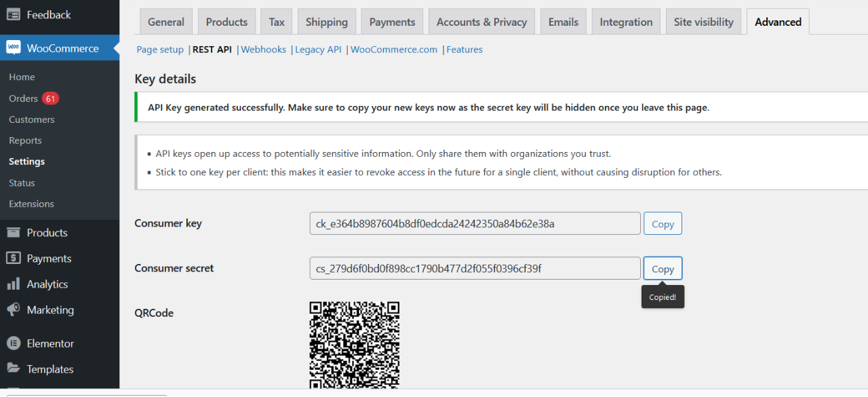
Task: Open WooCommerce Home in sidebar
Action: click(x=22, y=77)
